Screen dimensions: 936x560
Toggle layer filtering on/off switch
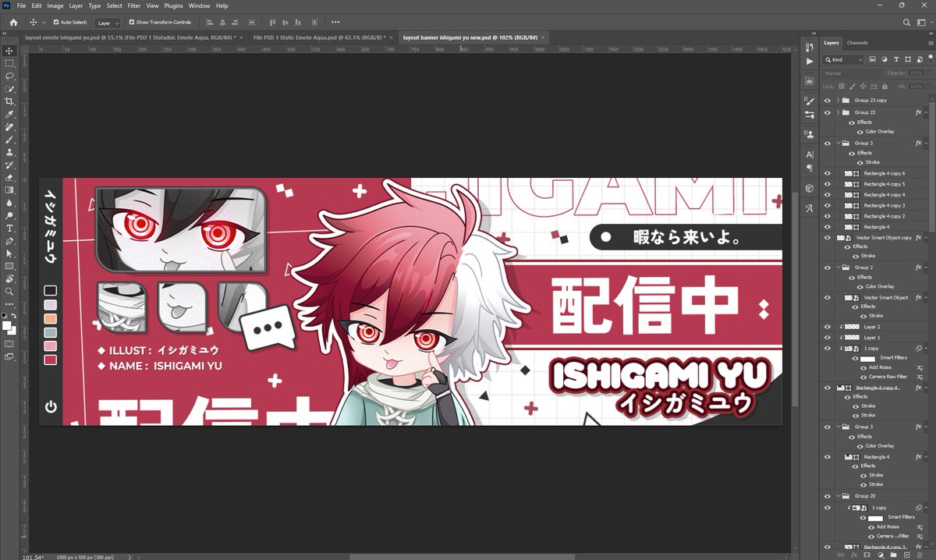coord(931,60)
